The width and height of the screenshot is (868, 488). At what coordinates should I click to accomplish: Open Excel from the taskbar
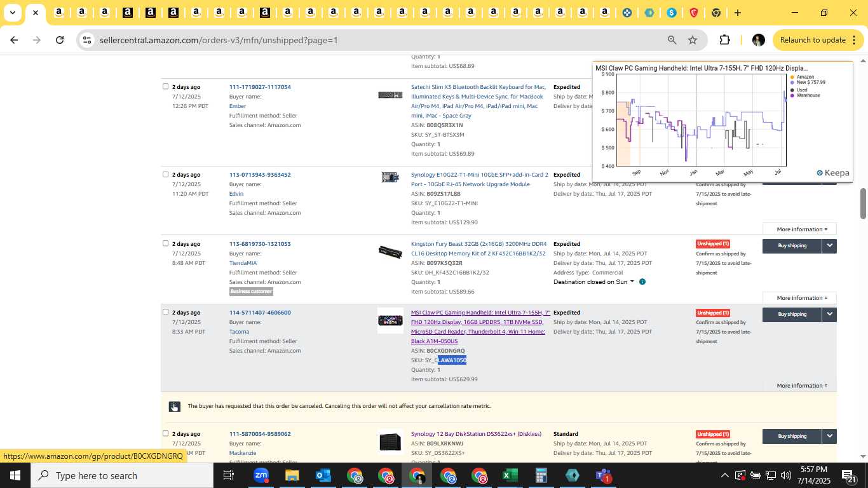pyautogui.click(x=510, y=475)
